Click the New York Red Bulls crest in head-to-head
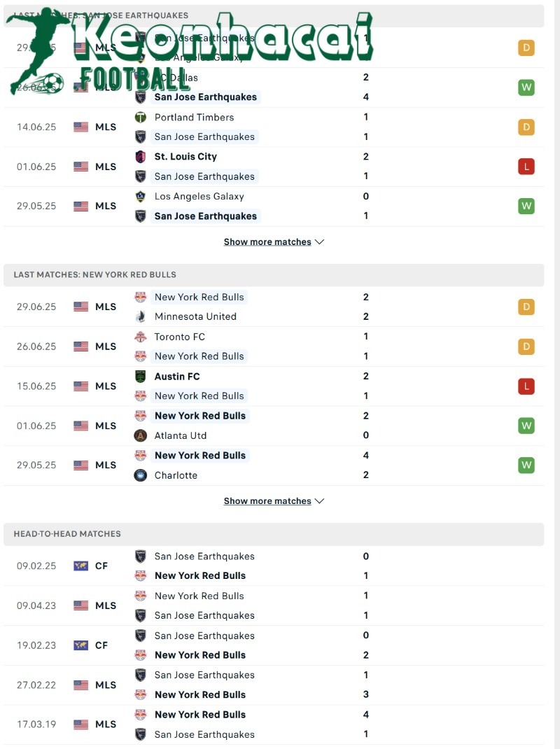 point(141,575)
